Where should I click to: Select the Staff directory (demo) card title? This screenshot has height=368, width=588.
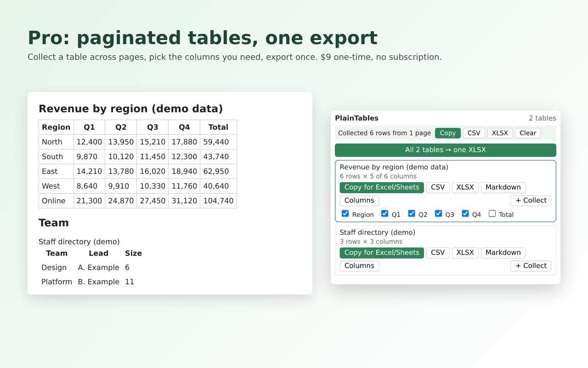[378, 232]
